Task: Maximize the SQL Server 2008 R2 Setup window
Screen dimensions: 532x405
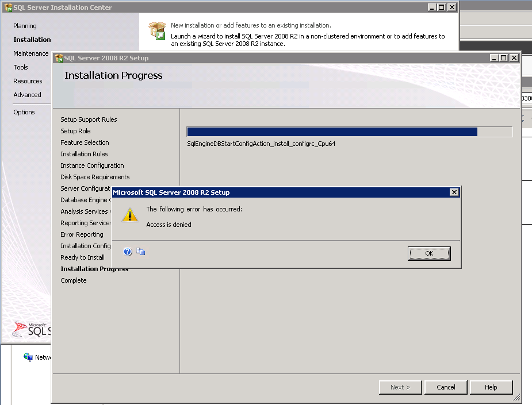Action: pyautogui.click(x=504, y=58)
